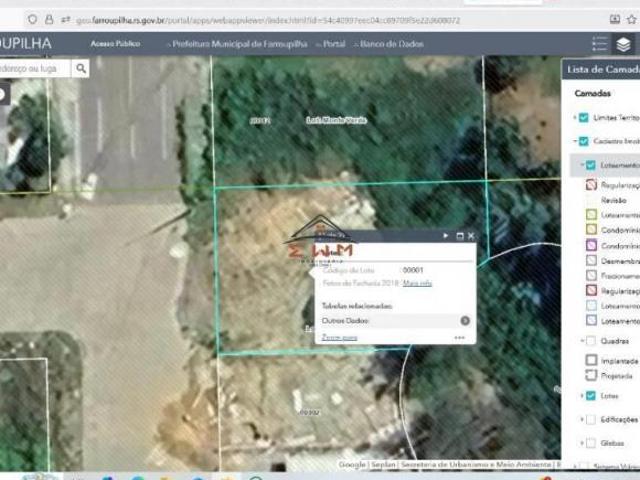
Task: Click lot label 00002 on map
Action: tap(309, 413)
